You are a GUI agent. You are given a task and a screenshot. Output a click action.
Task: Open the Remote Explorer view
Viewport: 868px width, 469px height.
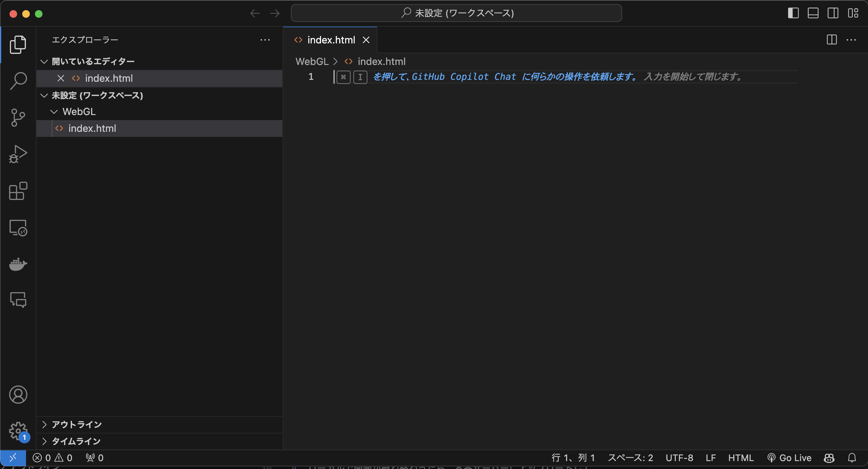coord(18,228)
